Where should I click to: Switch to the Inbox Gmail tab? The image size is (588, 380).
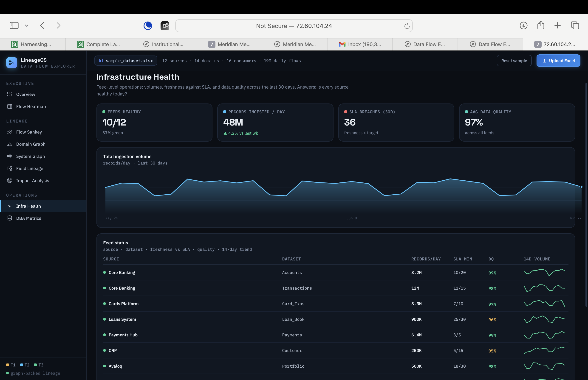[x=360, y=44]
